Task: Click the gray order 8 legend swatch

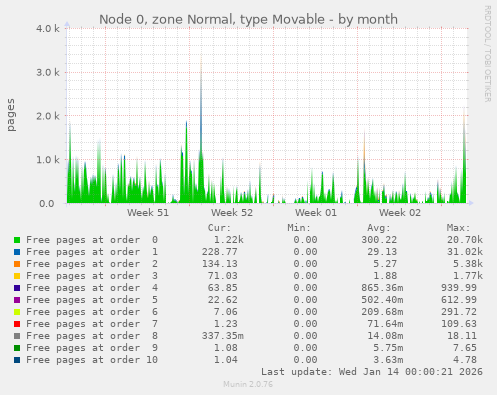Action: point(17,336)
